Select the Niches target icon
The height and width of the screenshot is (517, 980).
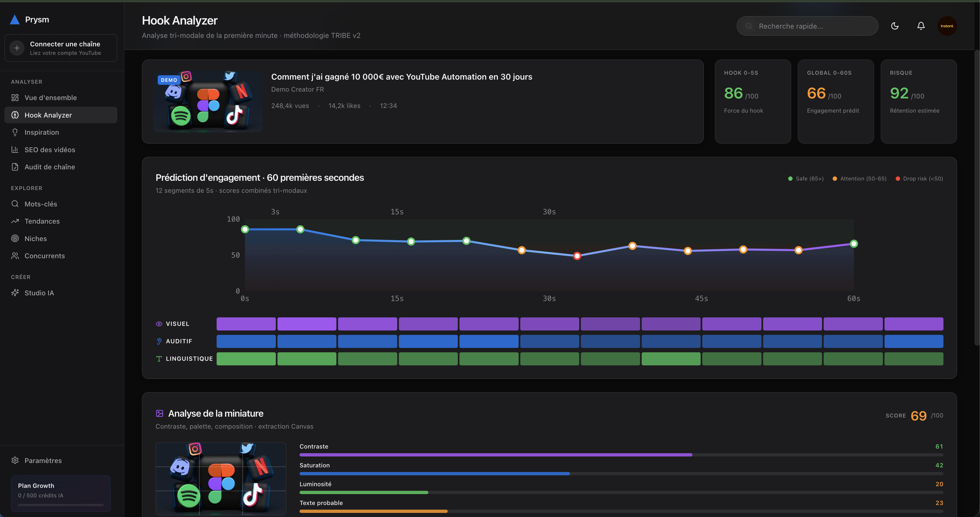point(15,239)
